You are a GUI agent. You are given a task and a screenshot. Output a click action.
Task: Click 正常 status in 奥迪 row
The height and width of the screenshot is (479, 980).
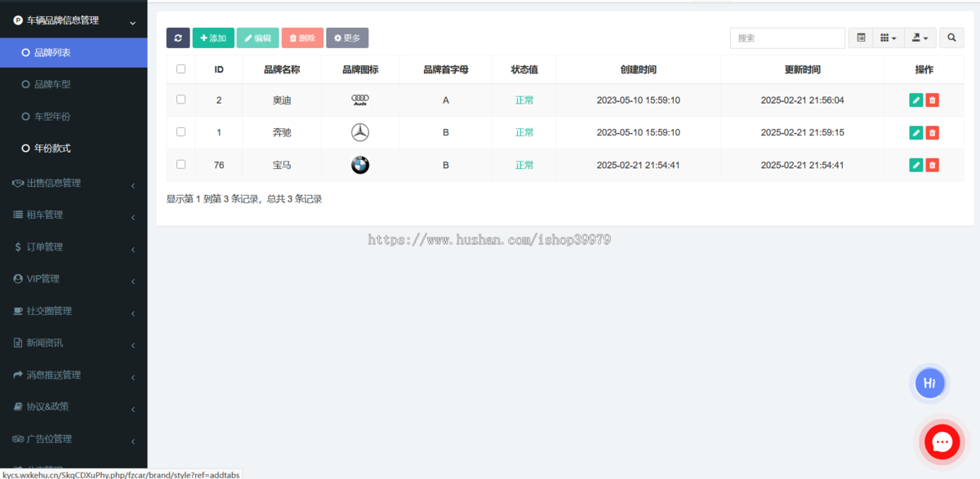tap(524, 100)
